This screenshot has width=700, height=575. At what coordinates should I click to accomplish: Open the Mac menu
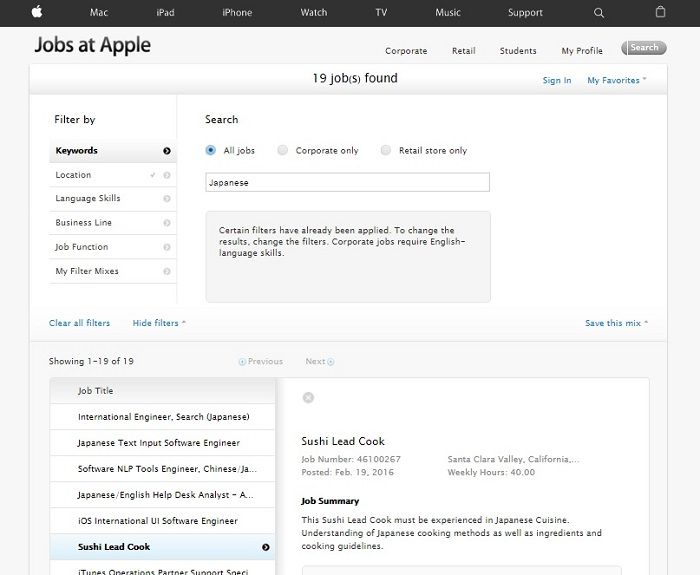click(x=99, y=12)
